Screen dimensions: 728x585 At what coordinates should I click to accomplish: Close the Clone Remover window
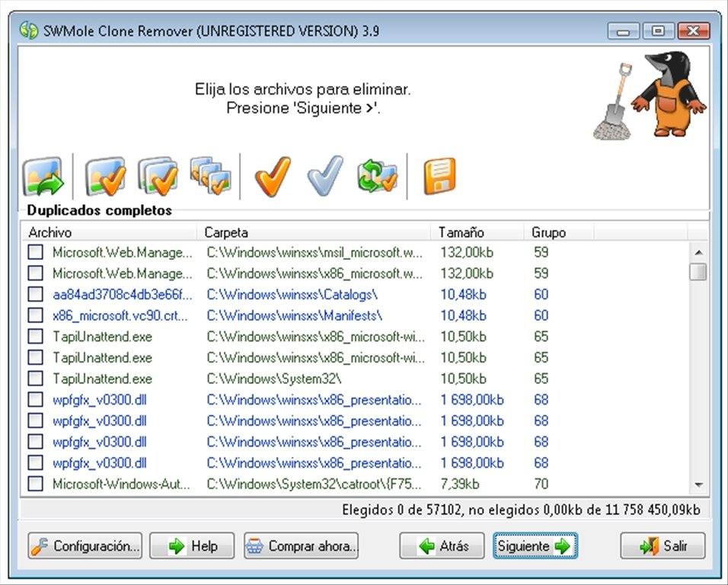click(693, 31)
